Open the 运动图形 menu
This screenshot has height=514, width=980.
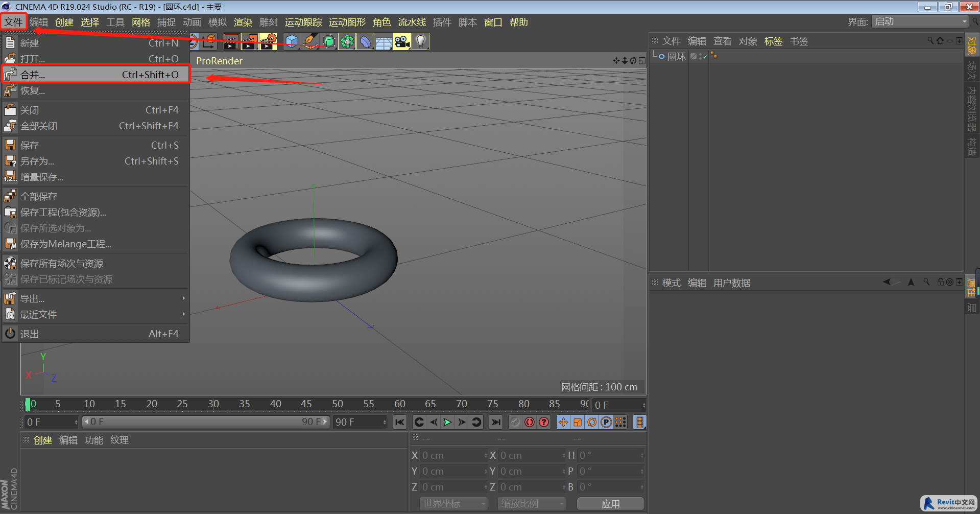[x=347, y=22]
